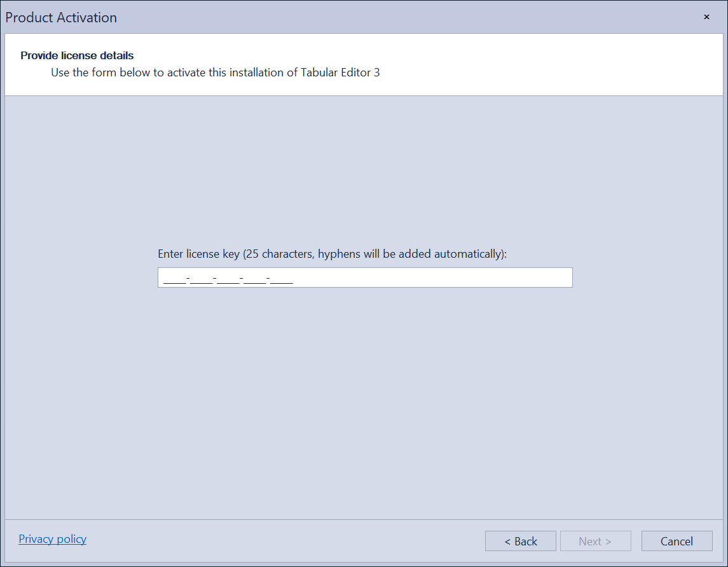Click the last hyphen in license mask

pyautogui.click(x=268, y=279)
